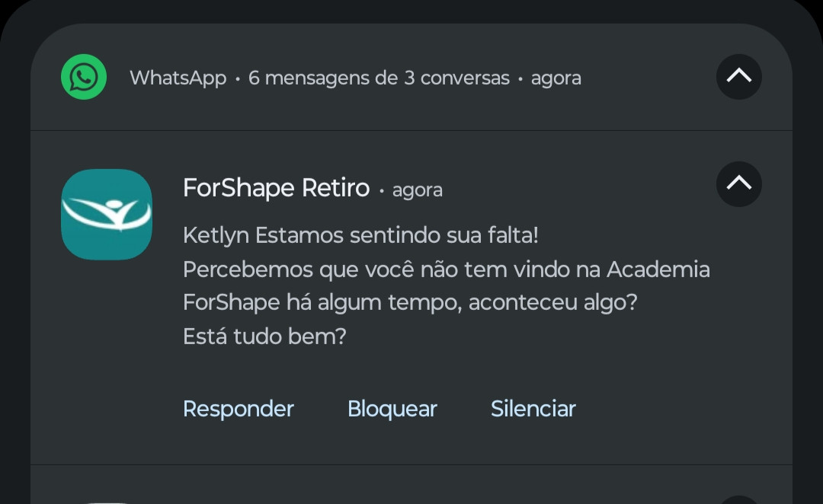Open the ForShape Retiro sender name

click(x=276, y=188)
